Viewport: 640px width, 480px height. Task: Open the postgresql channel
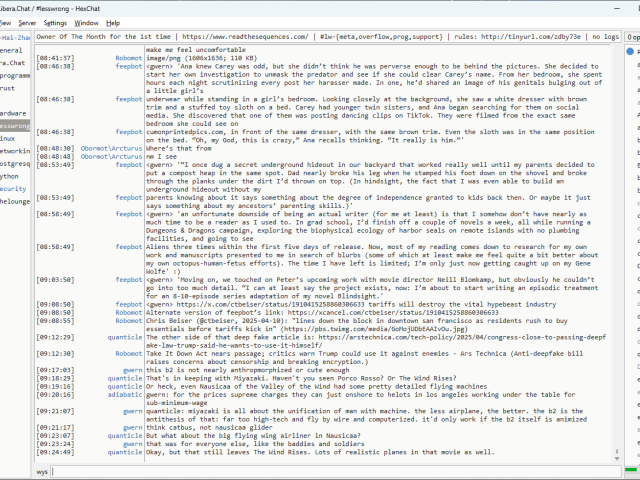click(15, 162)
